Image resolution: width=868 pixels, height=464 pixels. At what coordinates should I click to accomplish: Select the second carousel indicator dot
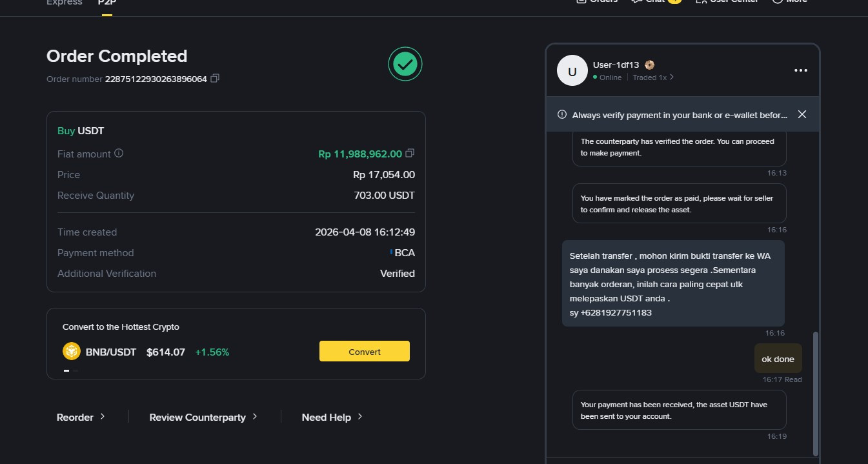tap(76, 371)
